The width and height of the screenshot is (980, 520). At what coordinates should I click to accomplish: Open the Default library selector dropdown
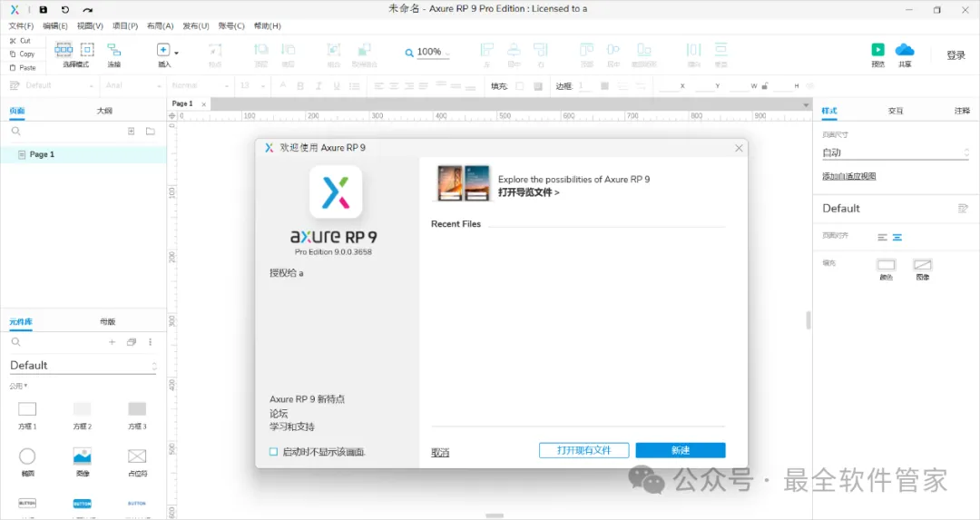83,366
